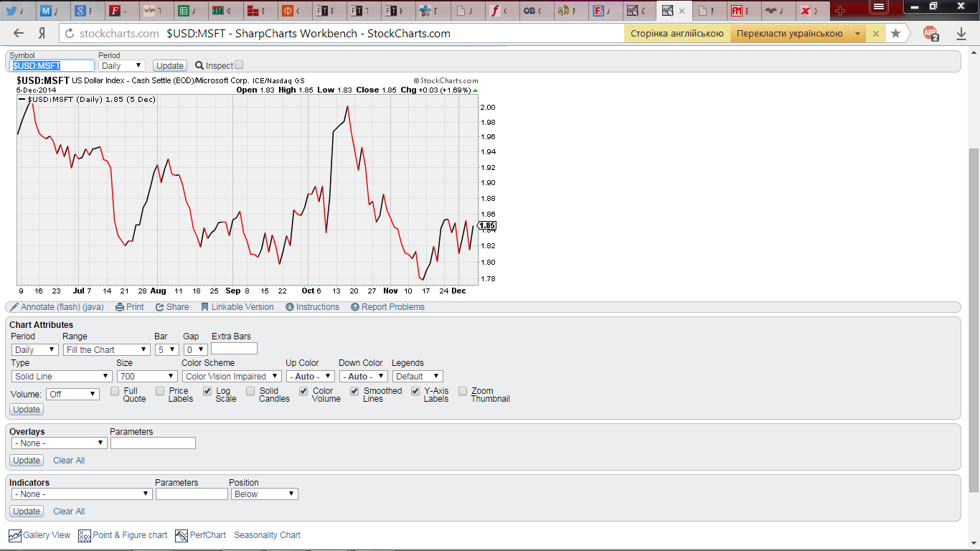Disable the Log Scale checkbox
The image size is (980, 551).
coord(207,391)
